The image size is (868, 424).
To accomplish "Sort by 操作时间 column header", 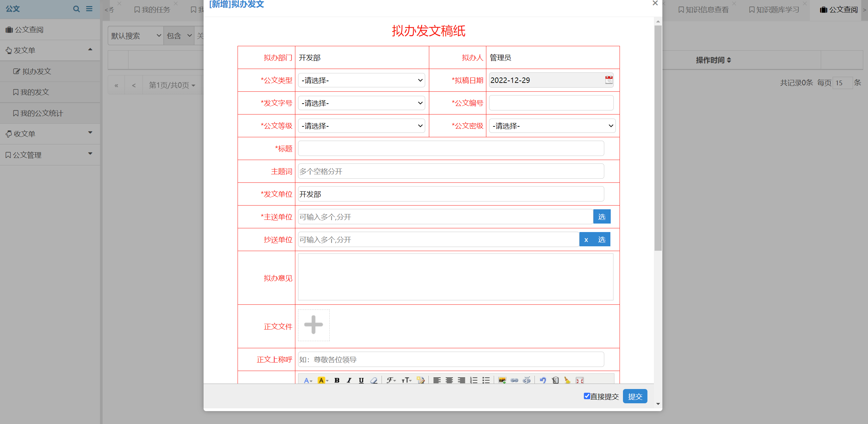I will pos(713,60).
